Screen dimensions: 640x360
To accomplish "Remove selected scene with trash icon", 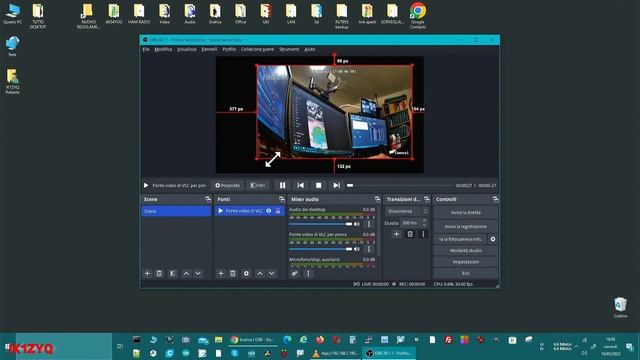I will [160, 273].
